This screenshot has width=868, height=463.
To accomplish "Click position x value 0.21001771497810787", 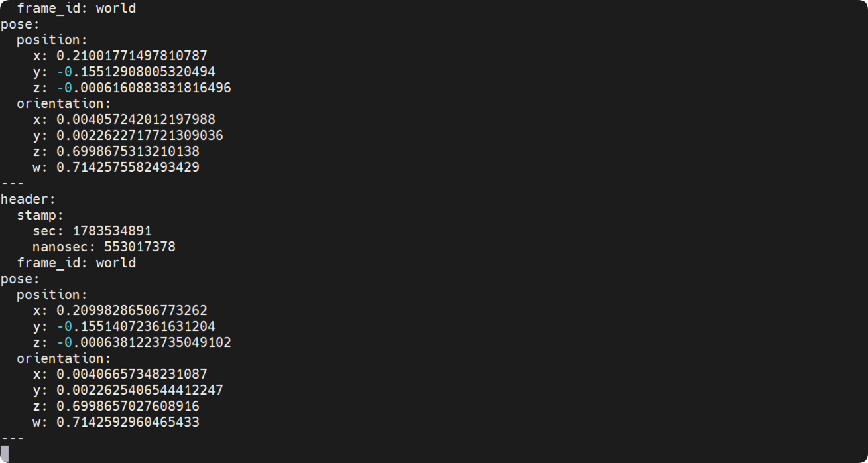I will pos(132,56).
